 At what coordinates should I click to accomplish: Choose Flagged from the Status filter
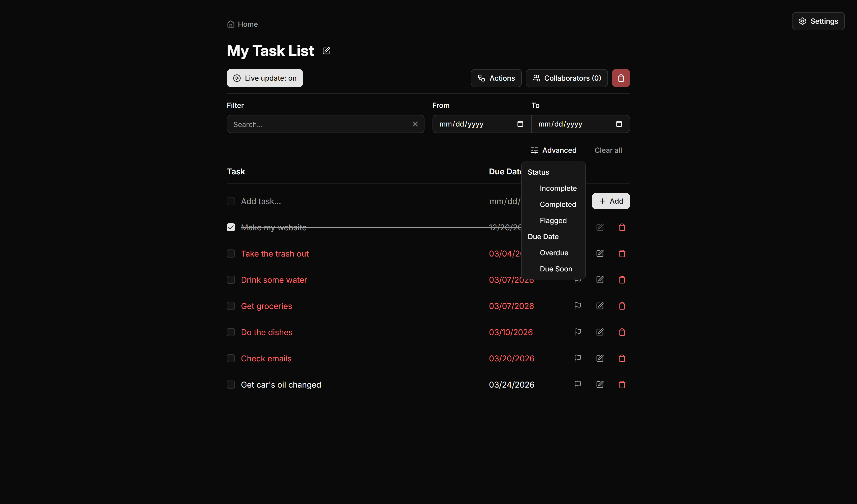pos(553,220)
